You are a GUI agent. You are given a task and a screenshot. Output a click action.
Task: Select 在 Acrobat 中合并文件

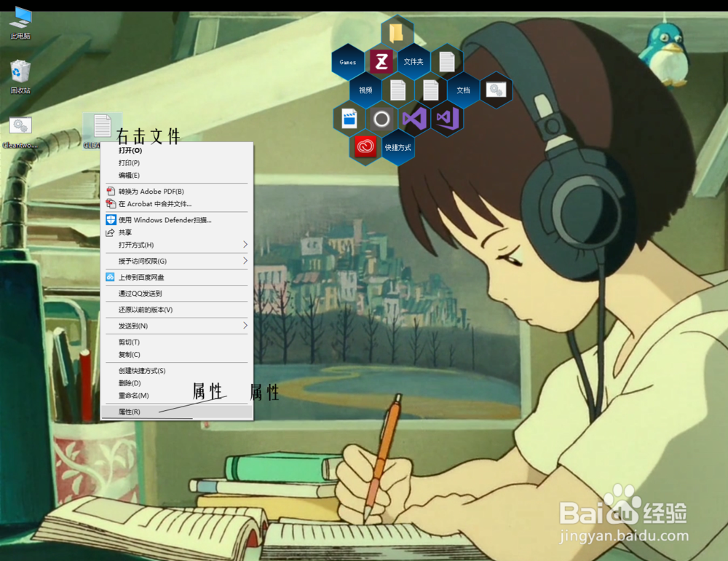pyautogui.click(x=177, y=203)
